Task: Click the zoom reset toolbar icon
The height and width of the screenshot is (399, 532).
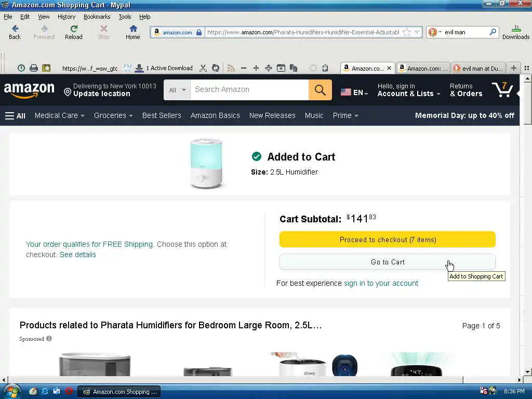Action: click(269, 68)
